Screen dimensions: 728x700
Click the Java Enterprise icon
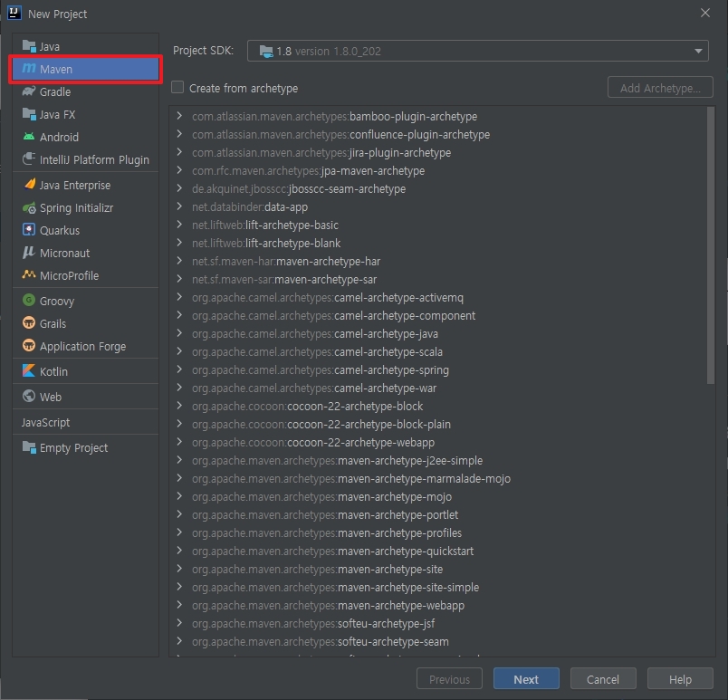pyautogui.click(x=29, y=185)
